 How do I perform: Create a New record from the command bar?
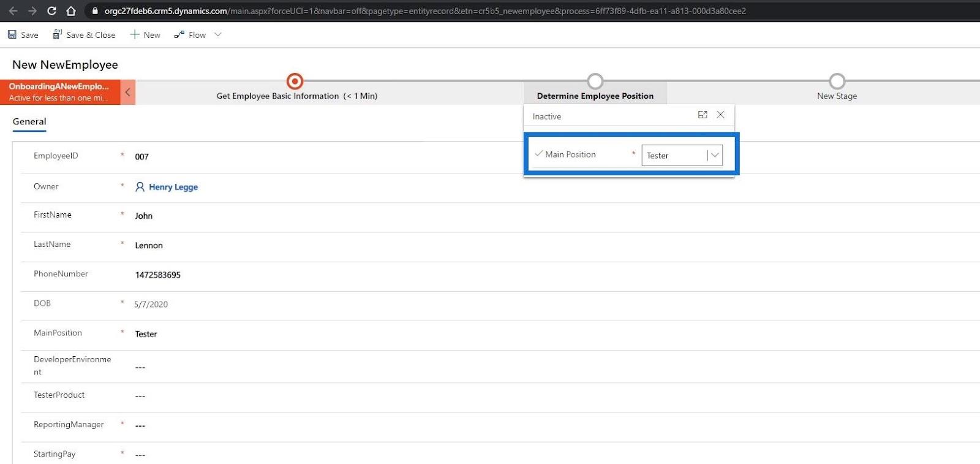[145, 35]
